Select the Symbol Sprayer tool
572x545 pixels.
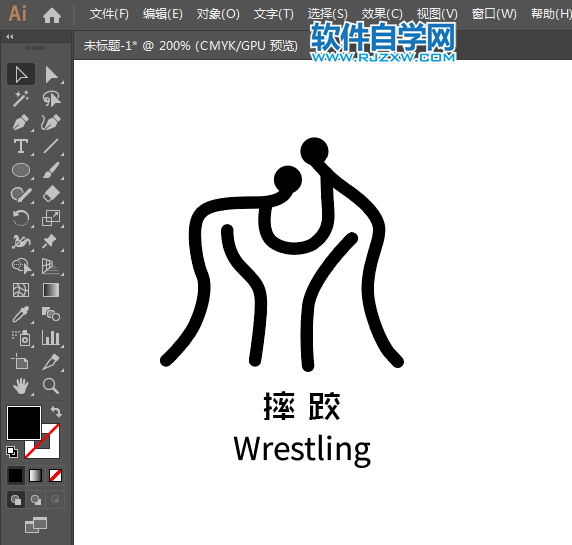click(x=21, y=338)
